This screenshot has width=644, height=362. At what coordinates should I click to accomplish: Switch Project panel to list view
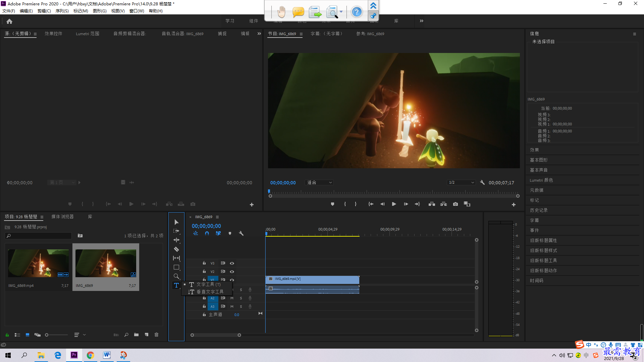pos(17,335)
